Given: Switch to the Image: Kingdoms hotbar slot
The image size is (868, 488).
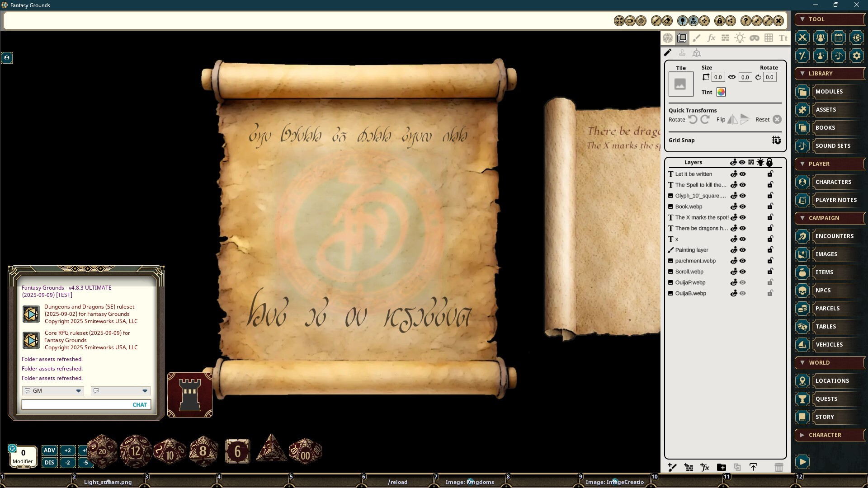Looking at the screenshot, I should click(470, 482).
